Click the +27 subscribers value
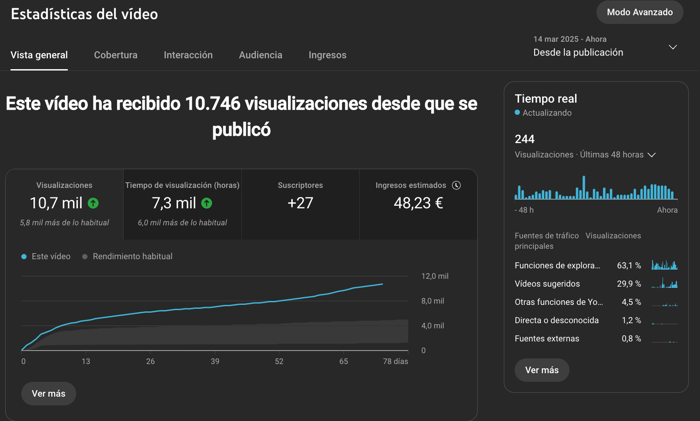The width and height of the screenshot is (700, 421). pos(300,203)
